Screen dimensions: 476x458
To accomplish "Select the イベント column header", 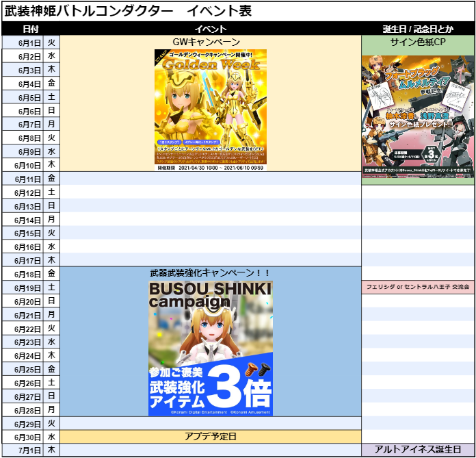I will (x=211, y=29).
